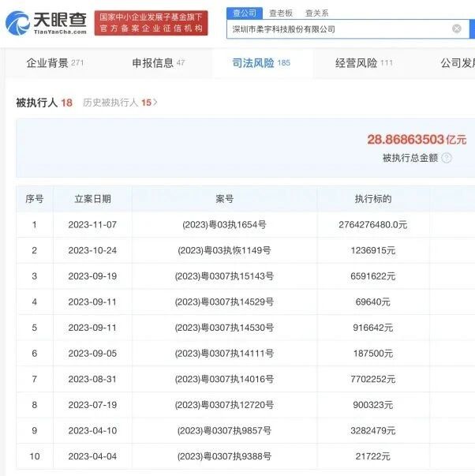Open case (2023)粤0307执14530号

224,328
